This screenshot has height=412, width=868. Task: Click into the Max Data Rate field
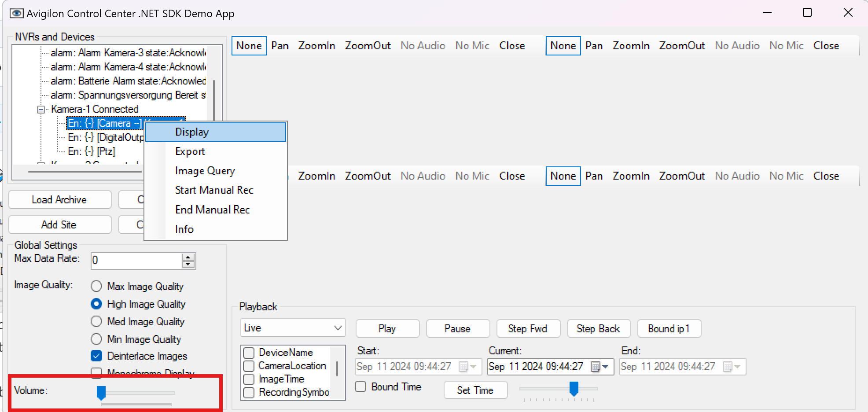pos(136,261)
